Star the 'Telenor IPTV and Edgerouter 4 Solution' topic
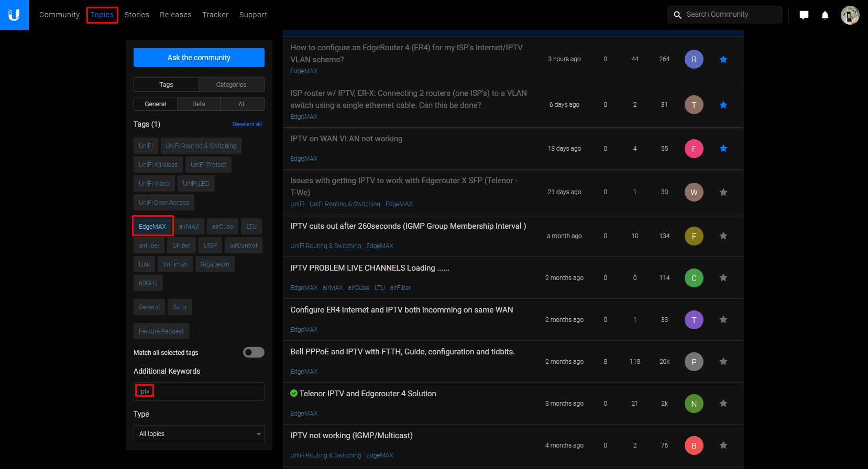The height and width of the screenshot is (469, 868). point(723,404)
